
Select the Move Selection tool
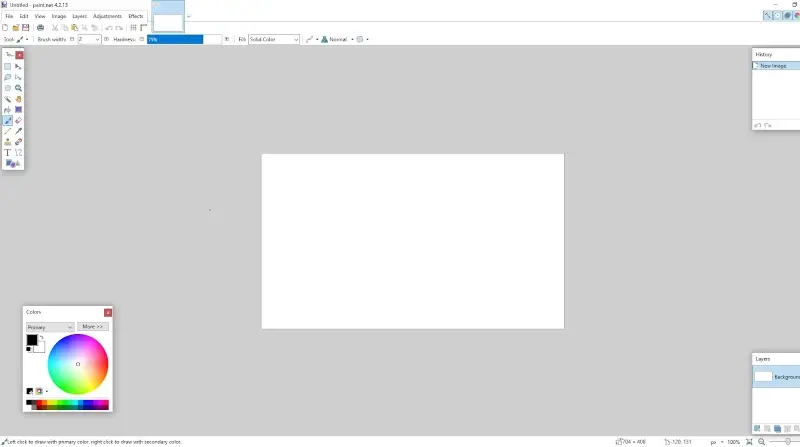click(18, 77)
